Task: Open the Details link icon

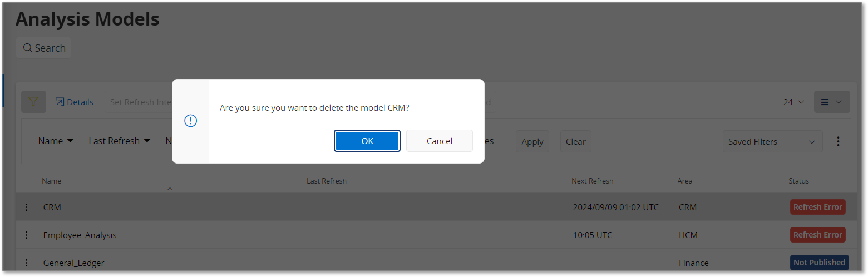Action: point(60,102)
